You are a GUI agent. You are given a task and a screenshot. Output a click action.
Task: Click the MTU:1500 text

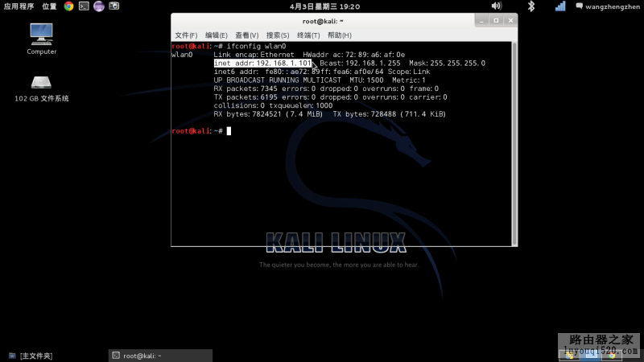366,80
